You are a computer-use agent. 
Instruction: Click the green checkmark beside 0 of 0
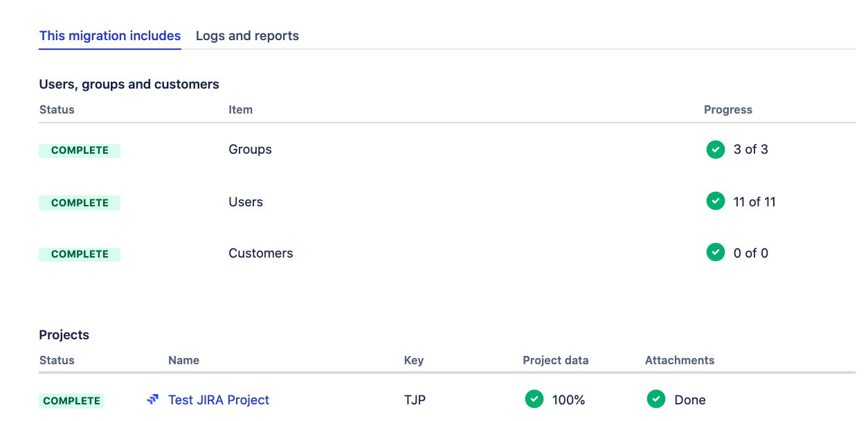(716, 253)
